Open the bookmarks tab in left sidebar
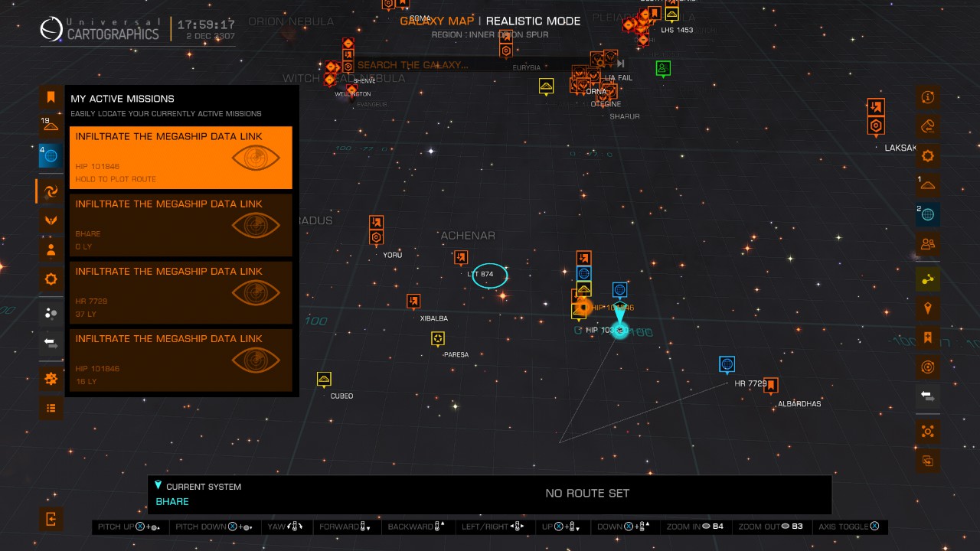 51,97
